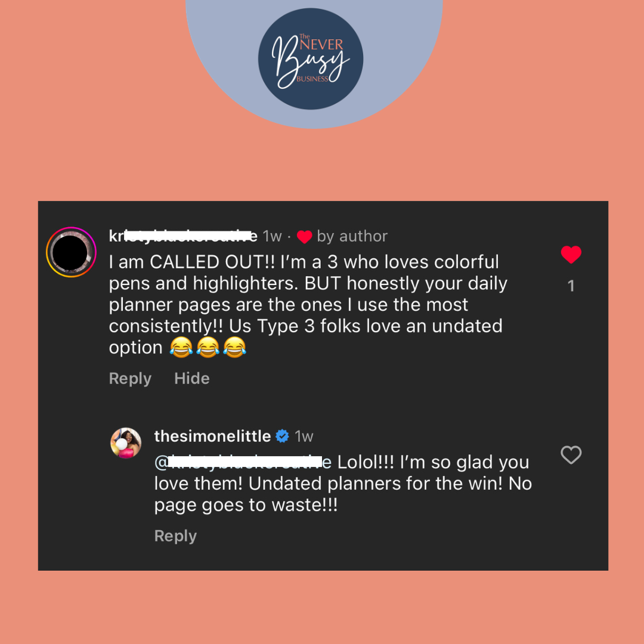Hide the first comment
644x644 pixels.
pyautogui.click(x=192, y=378)
